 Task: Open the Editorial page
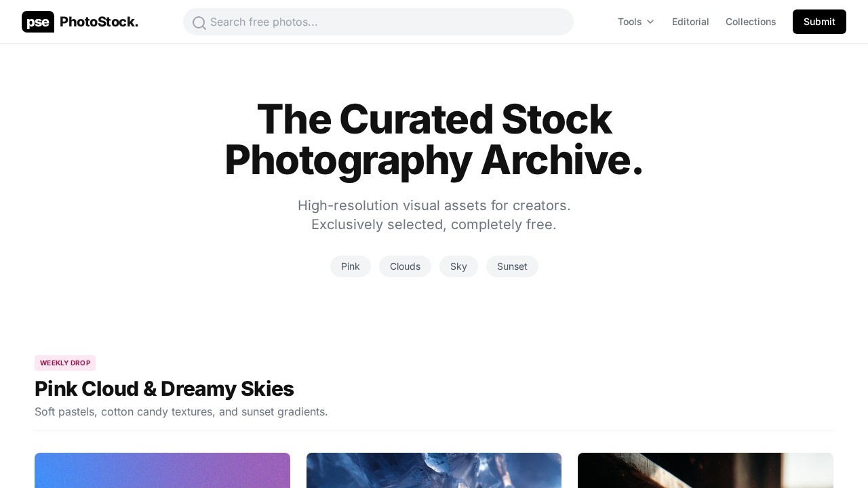pos(690,22)
